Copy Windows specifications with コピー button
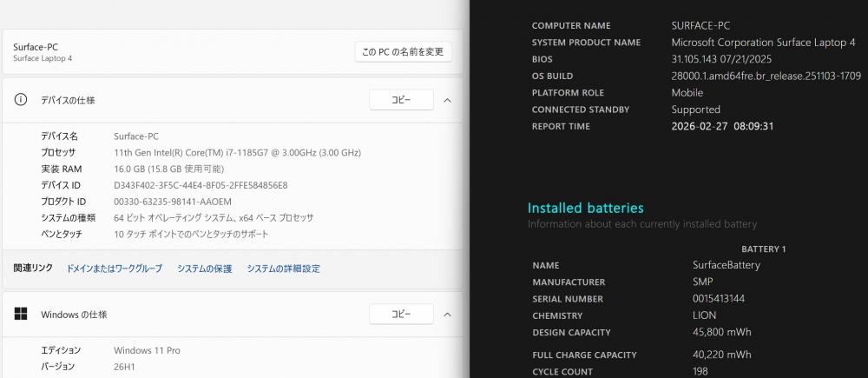The height and width of the screenshot is (378, 868). [401, 314]
